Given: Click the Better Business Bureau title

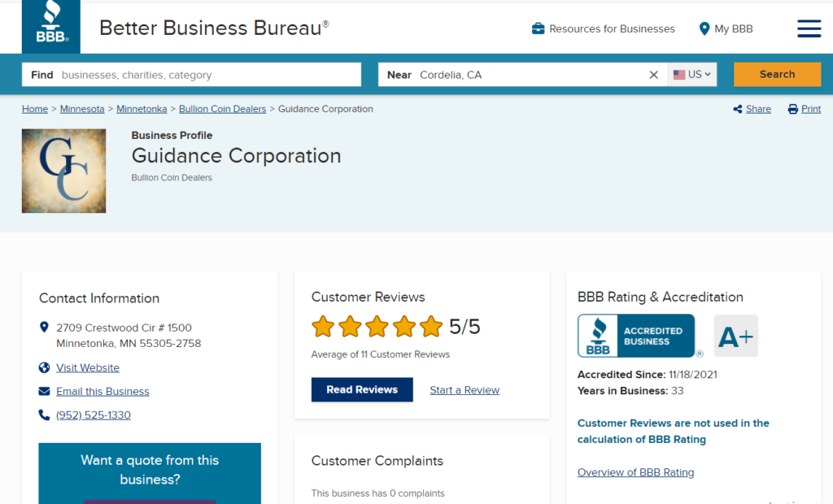Looking at the screenshot, I should 214,28.
